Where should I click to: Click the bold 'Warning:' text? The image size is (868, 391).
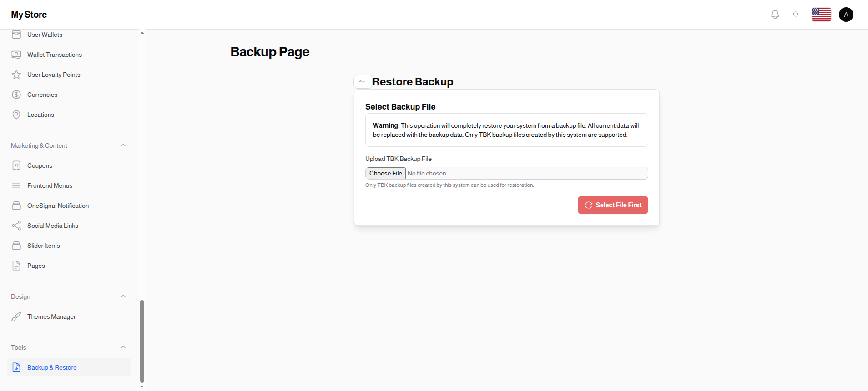386,125
